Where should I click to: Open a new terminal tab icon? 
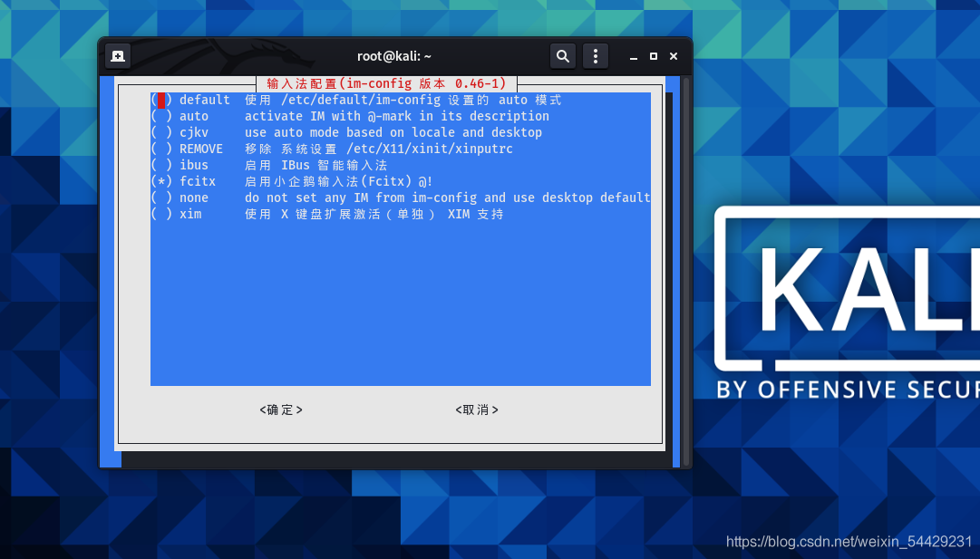(118, 56)
